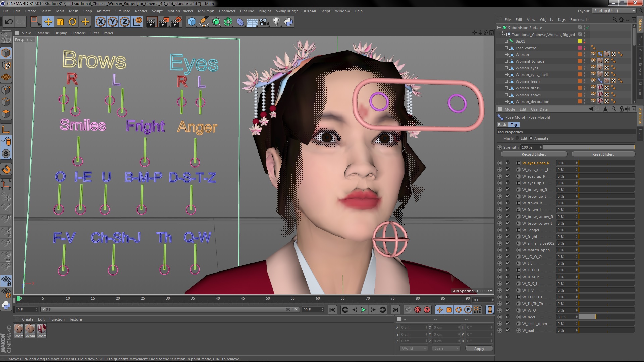Click the Play Forwards button
This screenshot has height=362, width=644.
coord(364,310)
